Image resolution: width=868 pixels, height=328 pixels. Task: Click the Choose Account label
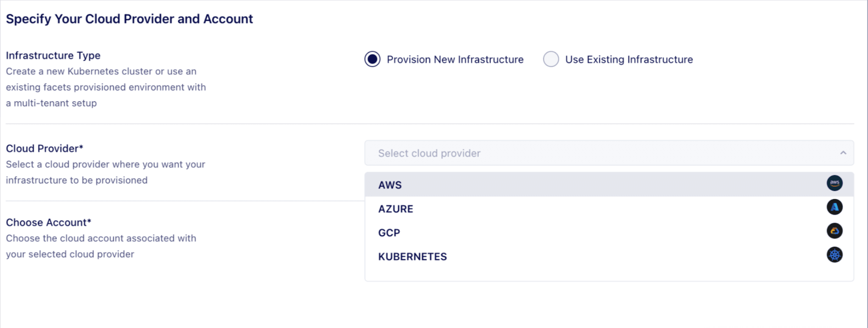[48, 222]
